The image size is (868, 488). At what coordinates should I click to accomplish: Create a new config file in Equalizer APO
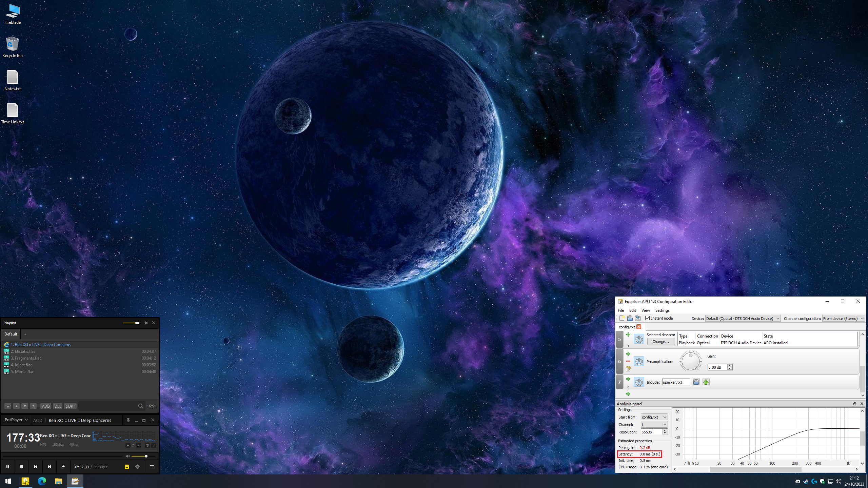point(622,318)
